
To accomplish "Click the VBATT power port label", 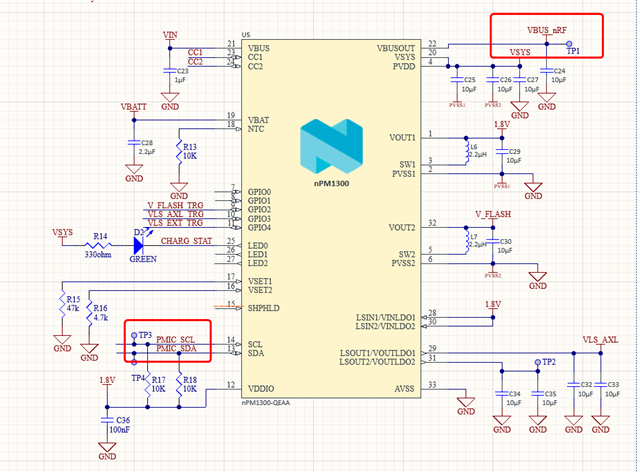I will [x=133, y=107].
